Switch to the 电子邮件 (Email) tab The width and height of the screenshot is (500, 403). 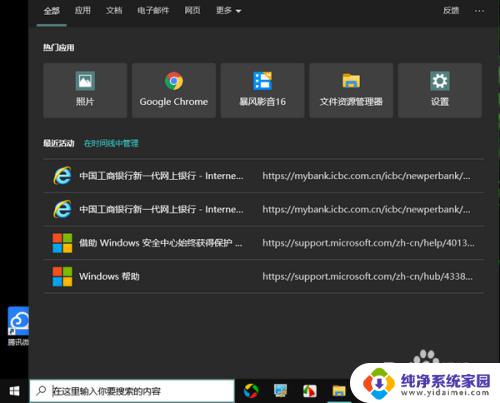pos(153,11)
